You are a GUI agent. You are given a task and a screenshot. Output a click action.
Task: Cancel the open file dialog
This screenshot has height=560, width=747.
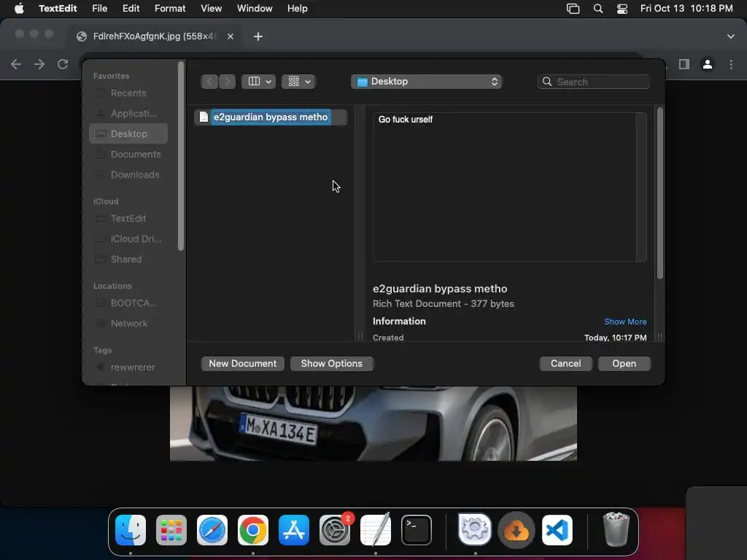point(565,363)
